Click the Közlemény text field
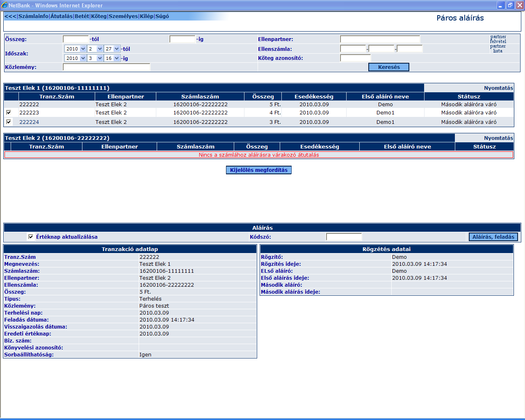The height and width of the screenshot is (420, 525). click(x=107, y=67)
